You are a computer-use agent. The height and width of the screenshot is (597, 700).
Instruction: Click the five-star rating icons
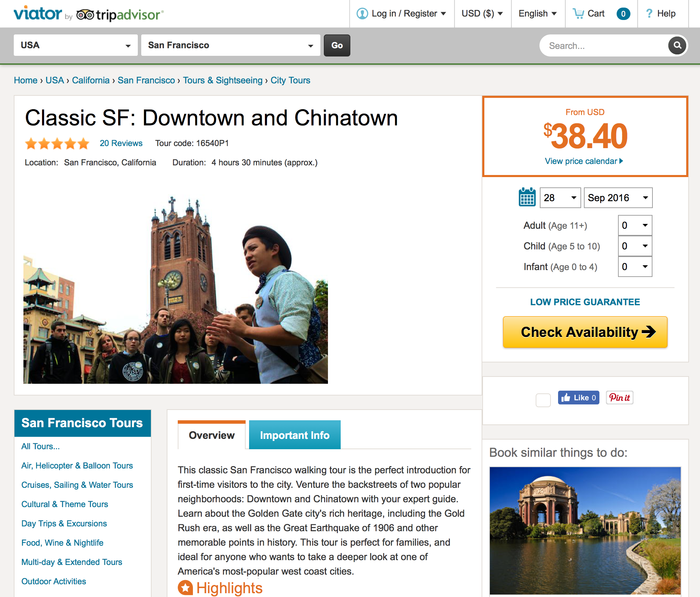pos(57,143)
